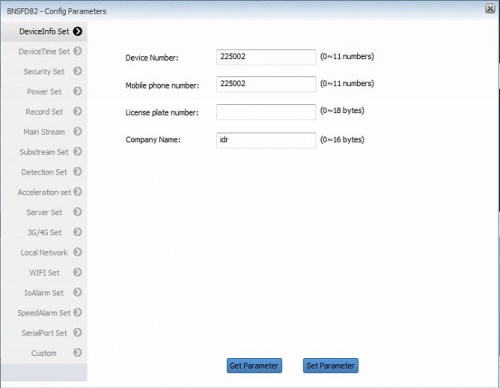The width and height of the screenshot is (500, 388).
Task: Click the arrow icon beside WIFI Set
Action: tap(78, 272)
